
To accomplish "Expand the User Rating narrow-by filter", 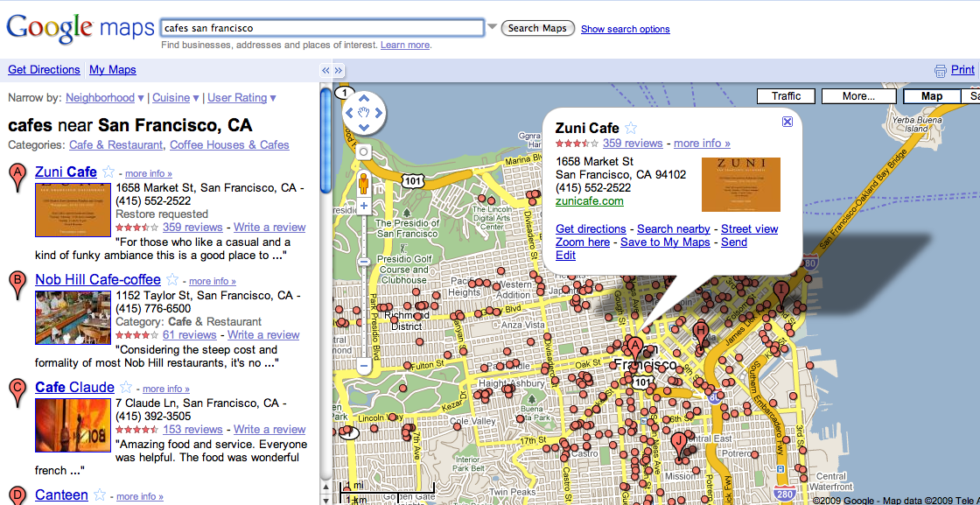I will pos(241,97).
